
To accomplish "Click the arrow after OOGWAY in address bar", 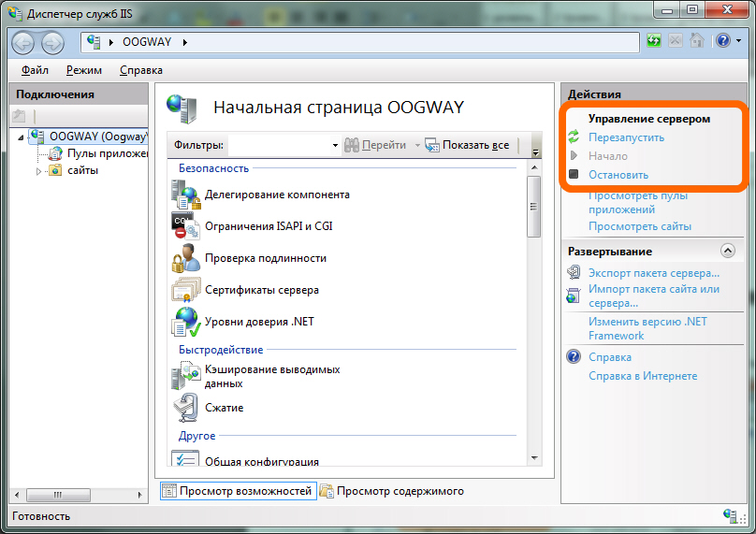I will (185, 42).
